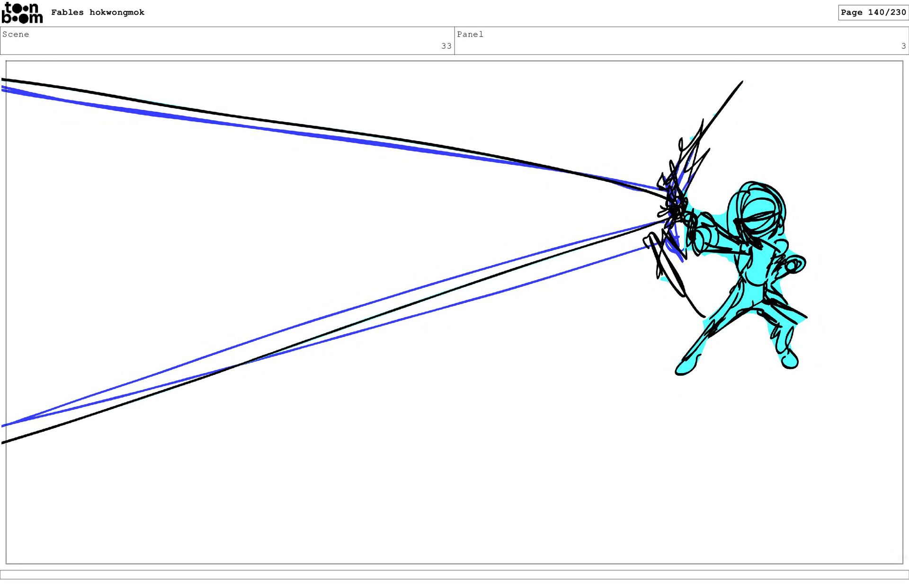Click the Panel label text
Viewport: 909px width, 588px height.
pos(470,35)
